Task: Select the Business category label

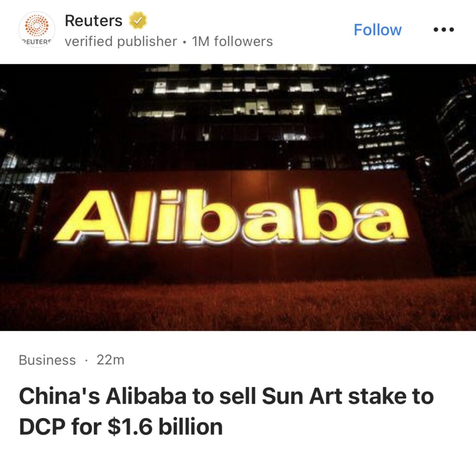Action: pyautogui.click(x=47, y=360)
